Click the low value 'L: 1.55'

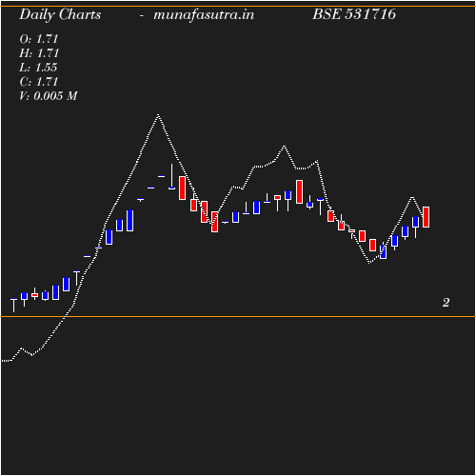(38, 68)
